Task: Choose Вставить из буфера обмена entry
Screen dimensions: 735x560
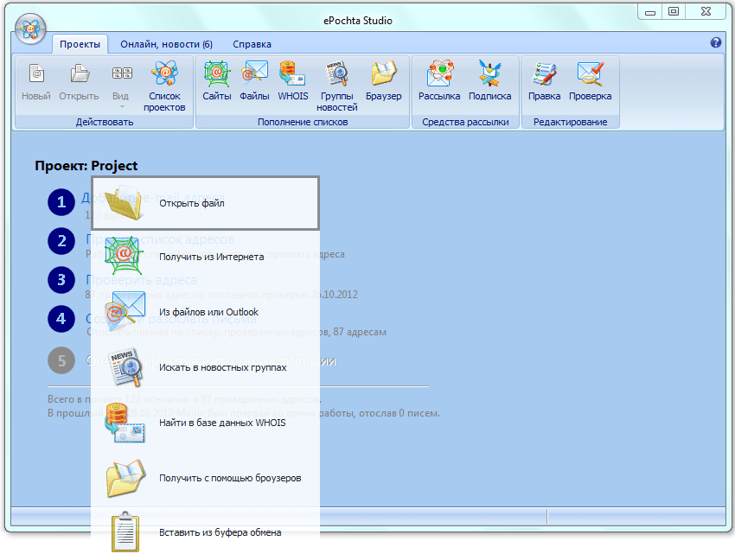Action: coord(205,533)
